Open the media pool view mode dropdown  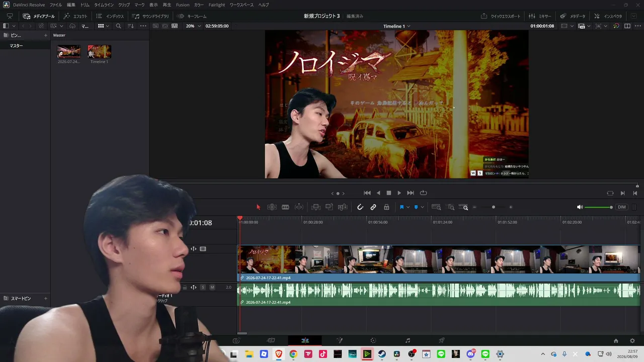tap(103, 26)
